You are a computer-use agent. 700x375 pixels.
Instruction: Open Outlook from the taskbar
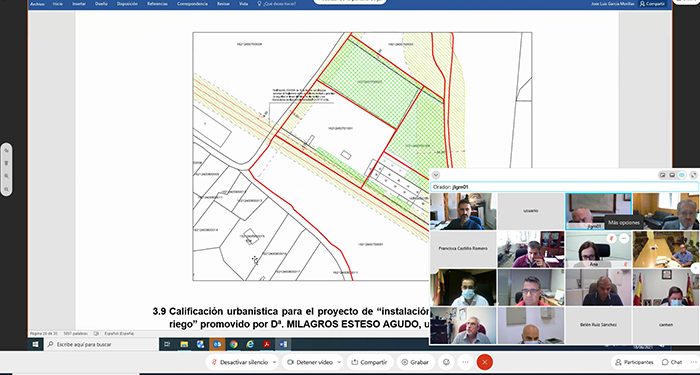pos(217,344)
